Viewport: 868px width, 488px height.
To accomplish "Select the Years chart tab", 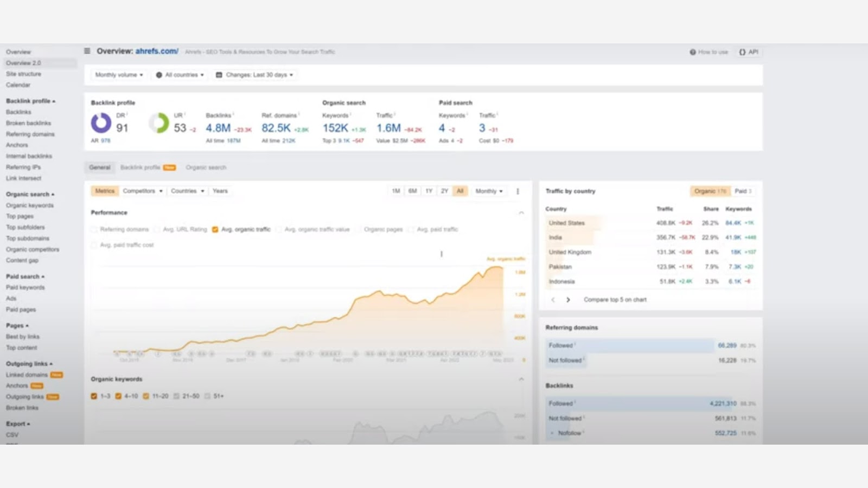I will 220,191.
